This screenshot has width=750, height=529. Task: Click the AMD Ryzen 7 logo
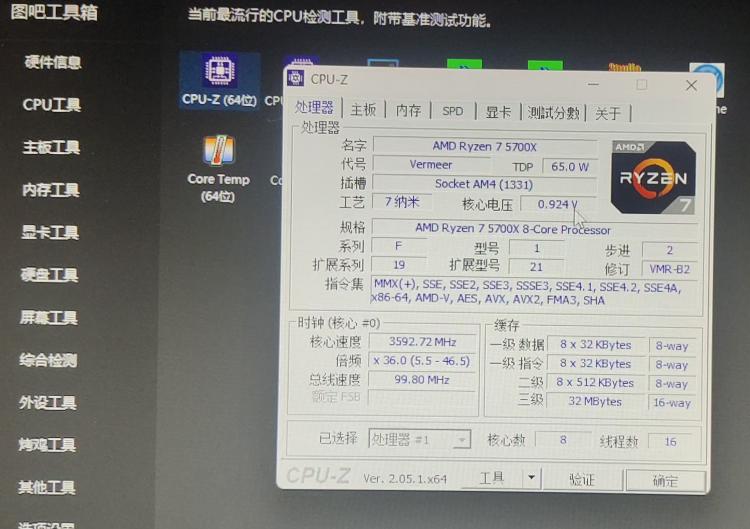coord(653,177)
